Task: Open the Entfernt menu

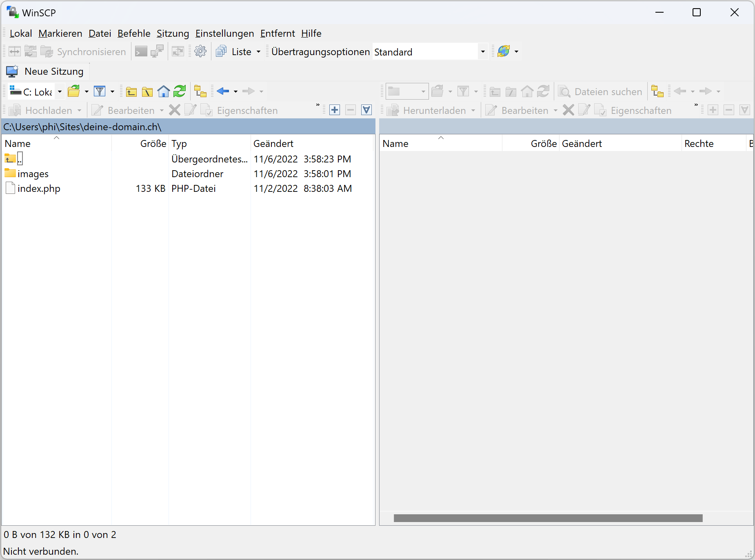Action: (278, 33)
